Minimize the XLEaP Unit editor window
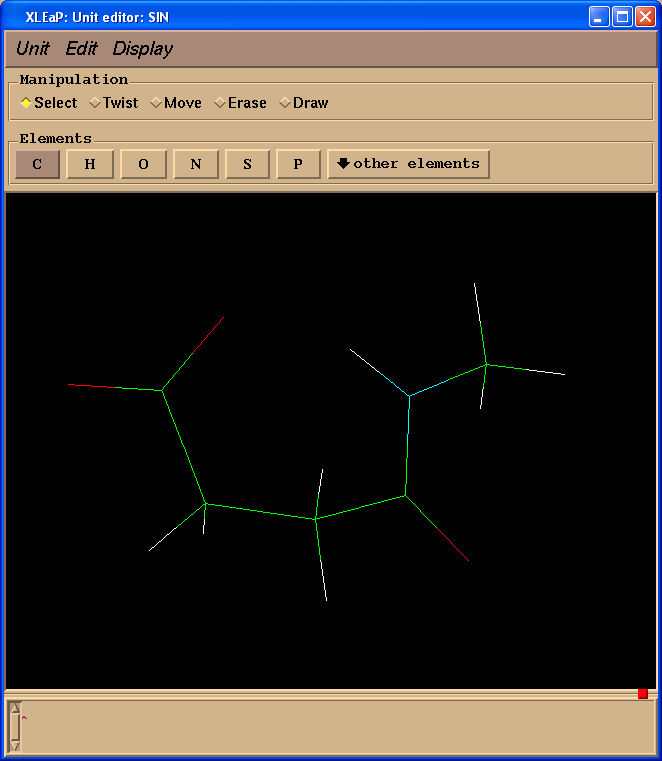This screenshot has height=761, width=662. [x=598, y=17]
